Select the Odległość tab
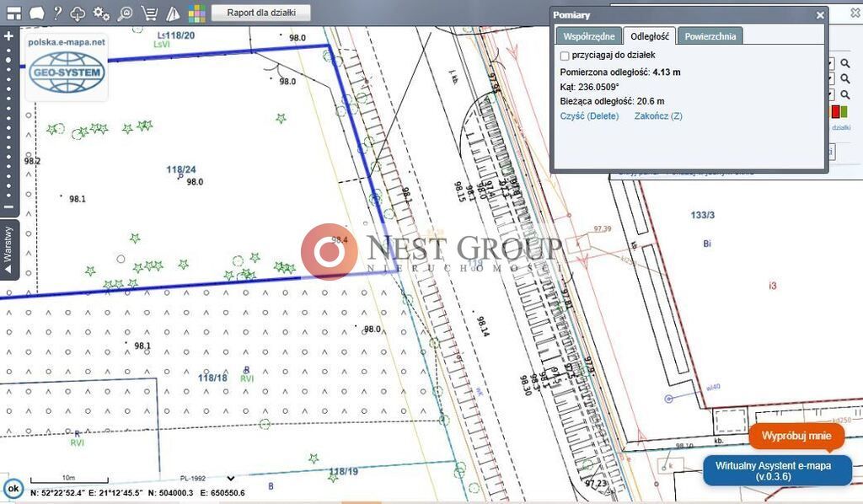Image resolution: width=863 pixels, height=504 pixels. coord(650,36)
